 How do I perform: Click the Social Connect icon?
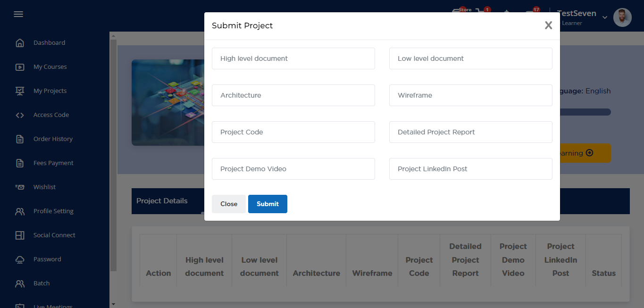[x=20, y=235]
